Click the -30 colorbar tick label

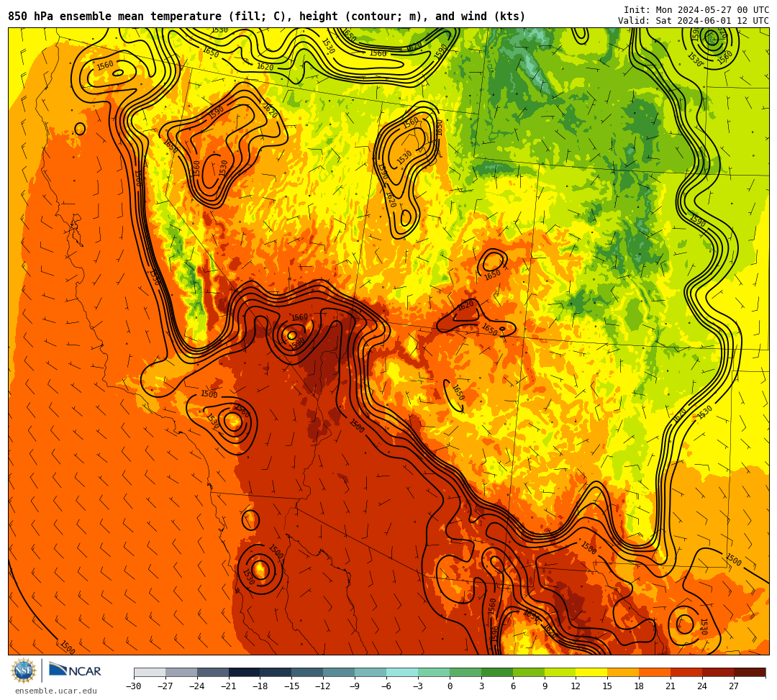[134, 686]
